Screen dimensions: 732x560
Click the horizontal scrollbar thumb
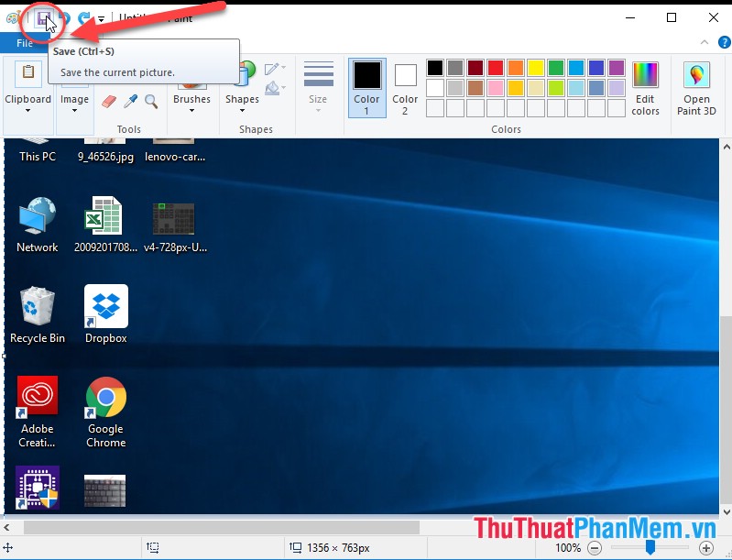[x=222, y=528]
